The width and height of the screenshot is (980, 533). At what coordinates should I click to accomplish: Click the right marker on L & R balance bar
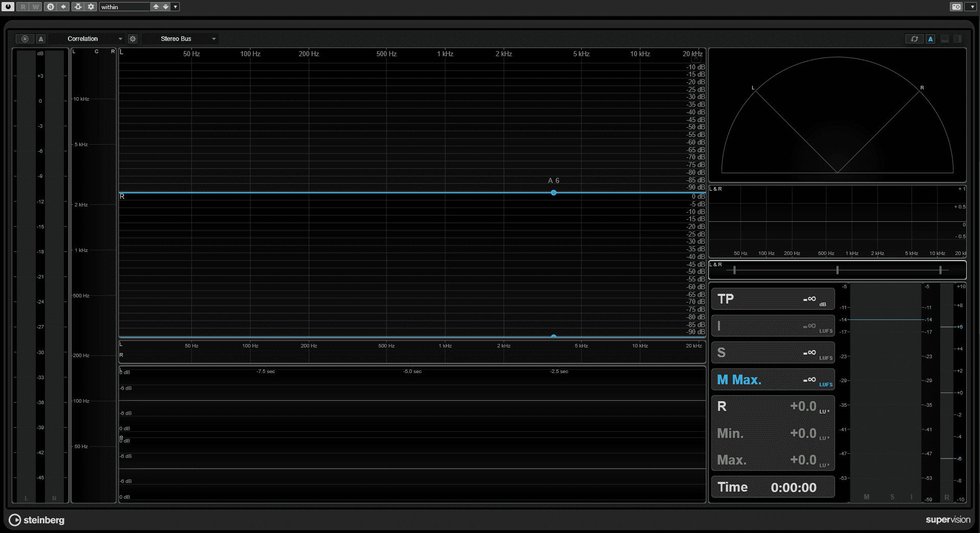(940, 270)
